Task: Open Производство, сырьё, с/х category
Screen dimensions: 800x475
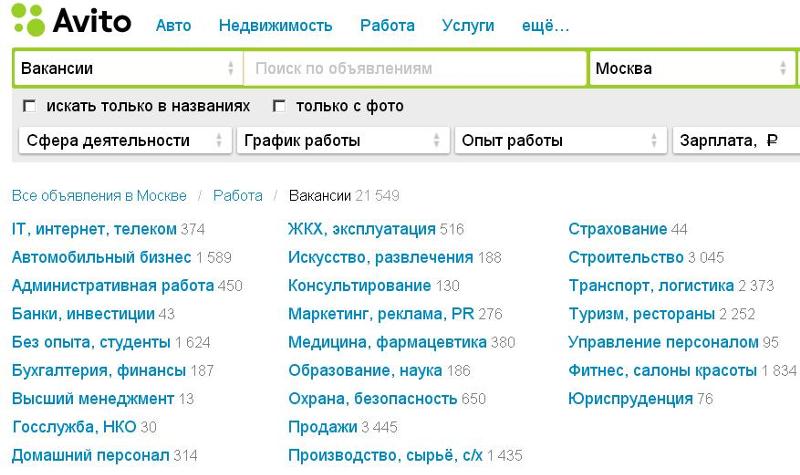Action: tap(385, 455)
